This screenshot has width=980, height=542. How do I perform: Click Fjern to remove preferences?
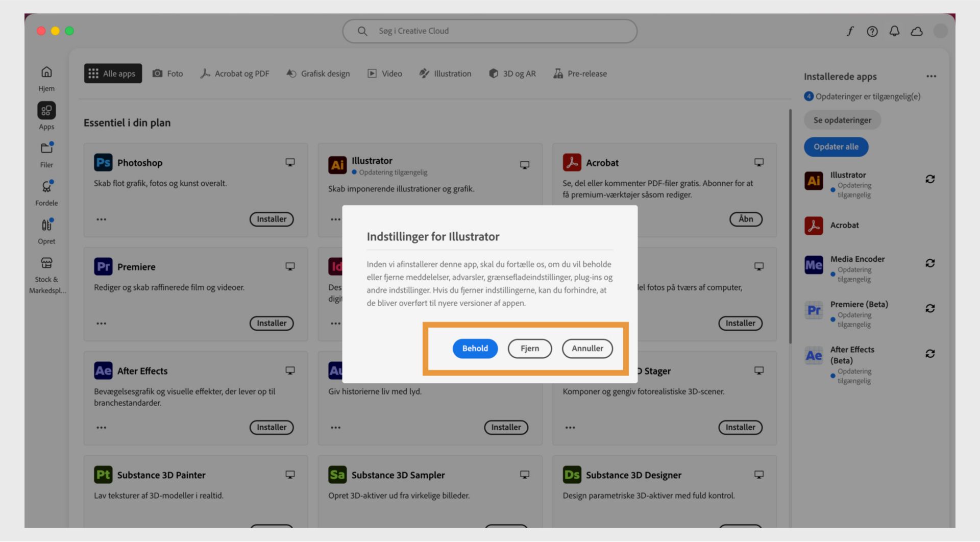coord(530,349)
